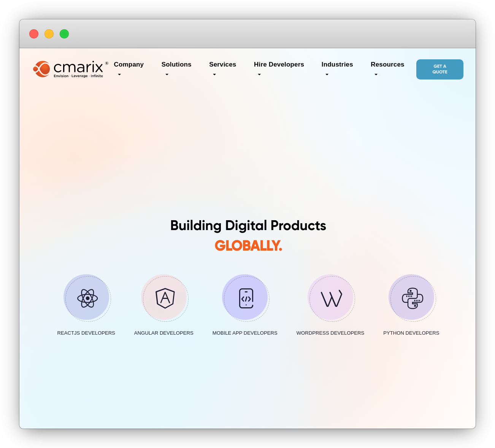Screen dimensions: 495x448
Task: Open the ReactJS Developers link
Action: tap(86, 333)
